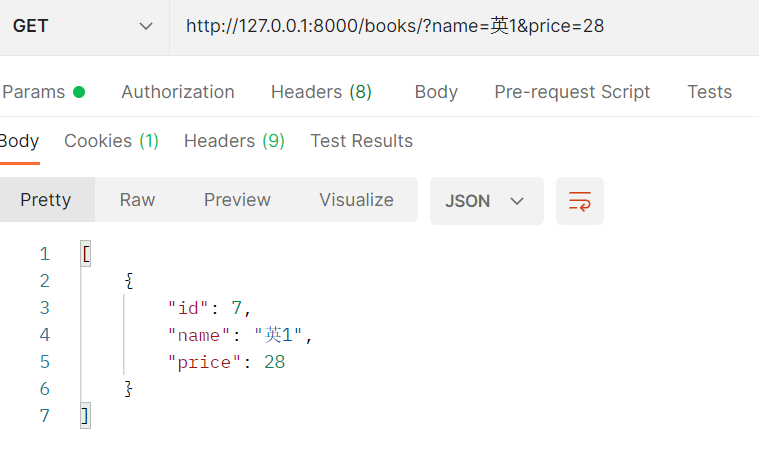
Task: Switch to Raw response view
Action: pyautogui.click(x=137, y=200)
